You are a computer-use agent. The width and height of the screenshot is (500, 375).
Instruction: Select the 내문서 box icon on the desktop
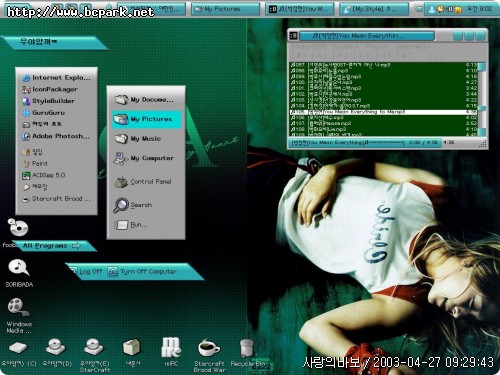click(x=132, y=353)
